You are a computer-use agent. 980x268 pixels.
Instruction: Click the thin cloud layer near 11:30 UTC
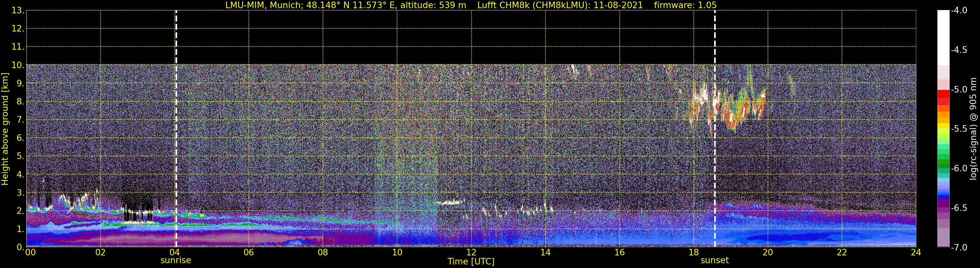[x=450, y=202]
